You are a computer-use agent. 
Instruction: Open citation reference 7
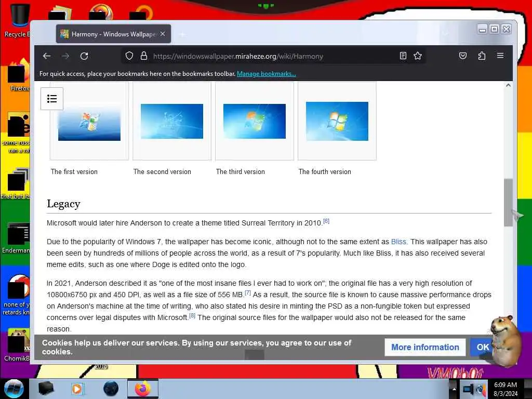click(248, 293)
